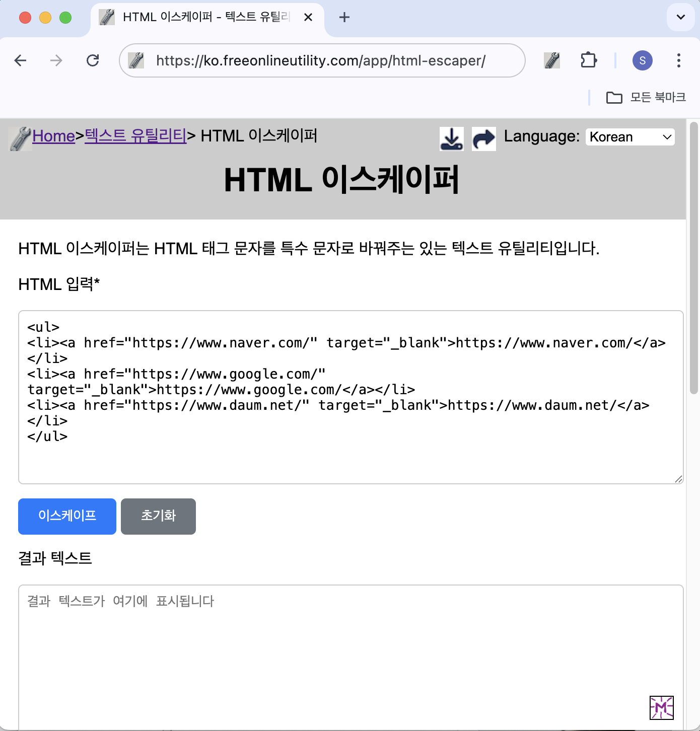Focus the 결과 텍스트 output area
700x731 pixels.
click(351, 657)
